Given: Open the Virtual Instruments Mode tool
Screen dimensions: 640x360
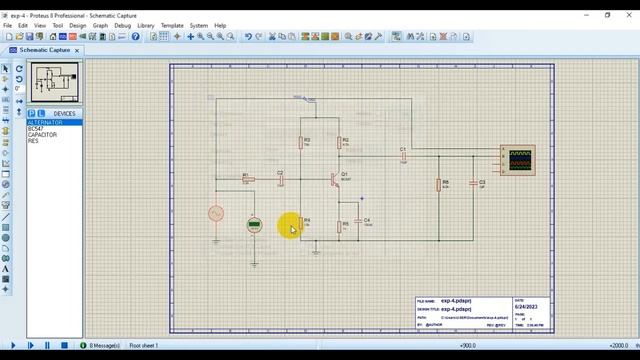Looking at the screenshot, I should click(5, 205).
